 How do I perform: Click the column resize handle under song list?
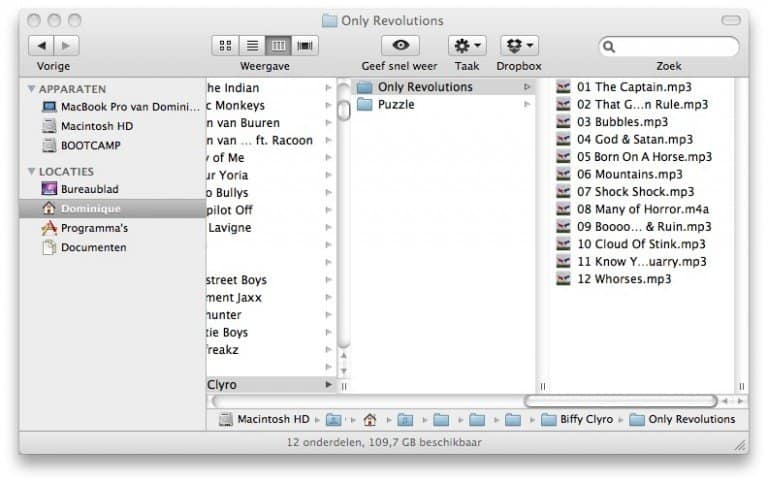(742, 386)
